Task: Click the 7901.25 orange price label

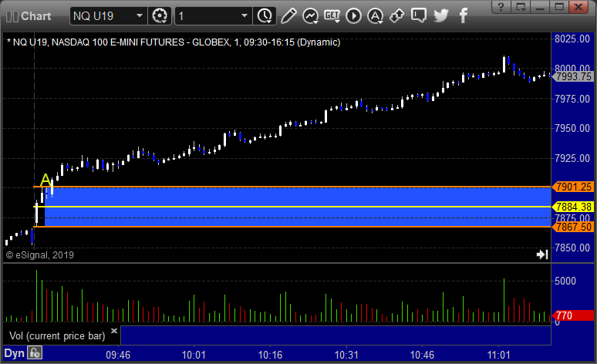Action: 573,187
